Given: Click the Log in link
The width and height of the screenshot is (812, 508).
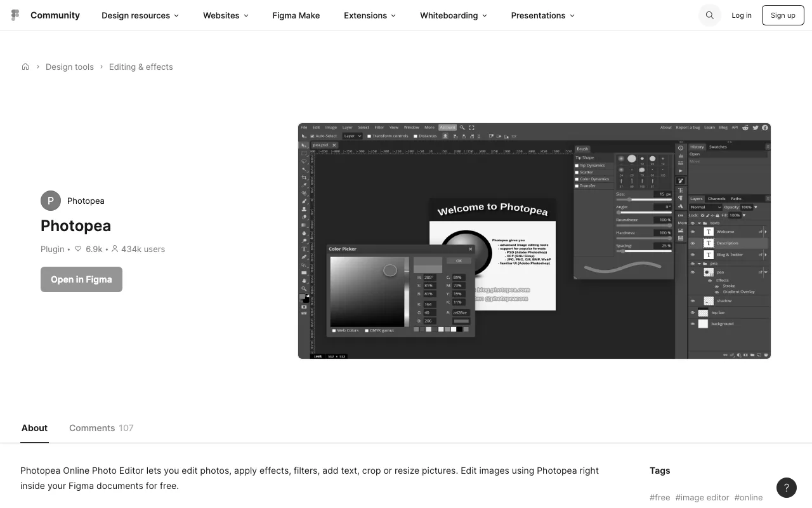Looking at the screenshot, I should pos(742,15).
